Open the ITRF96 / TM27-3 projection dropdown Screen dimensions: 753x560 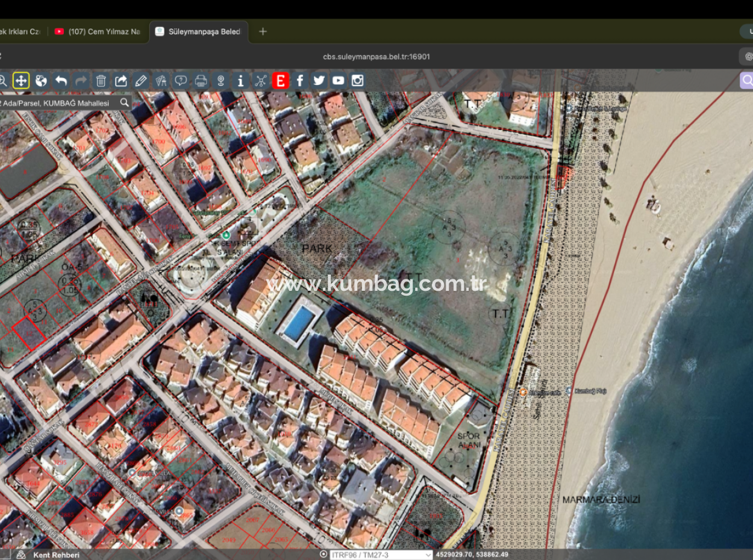(x=380, y=554)
